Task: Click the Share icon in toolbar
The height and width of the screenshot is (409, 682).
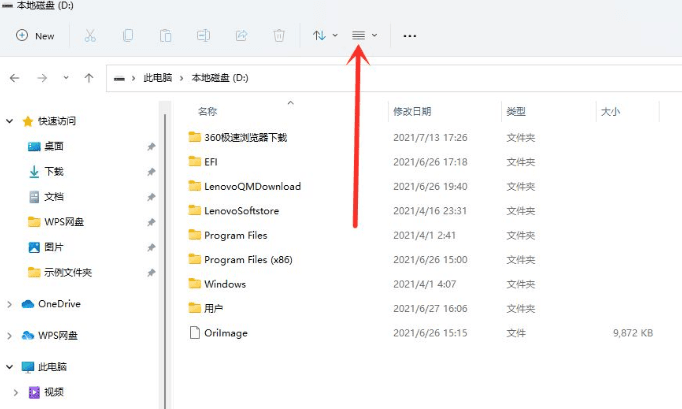Action: point(241,36)
